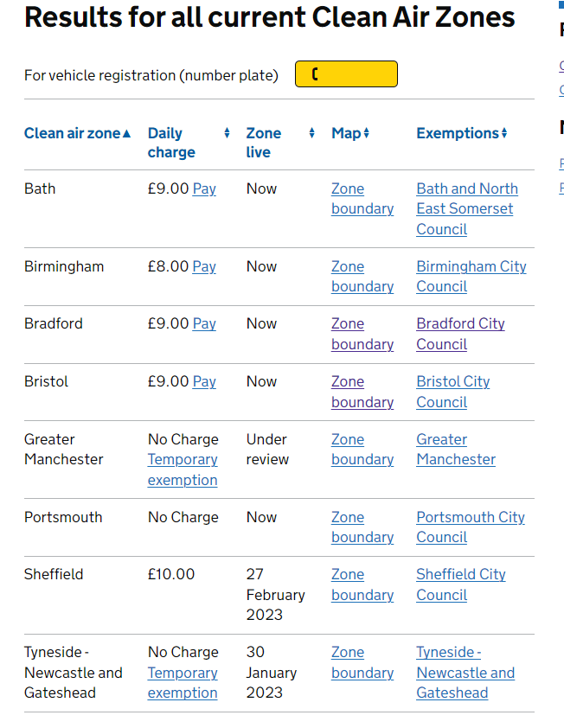Open Tyneside - Newcastle and Gateshead exemptions link
The width and height of the screenshot is (564, 728).
[465, 673]
